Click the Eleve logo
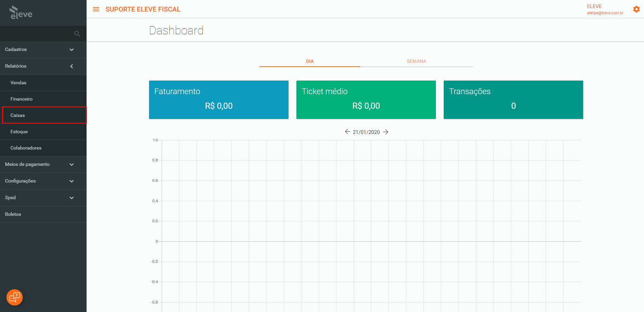The image size is (644, 312). point(21,13)
